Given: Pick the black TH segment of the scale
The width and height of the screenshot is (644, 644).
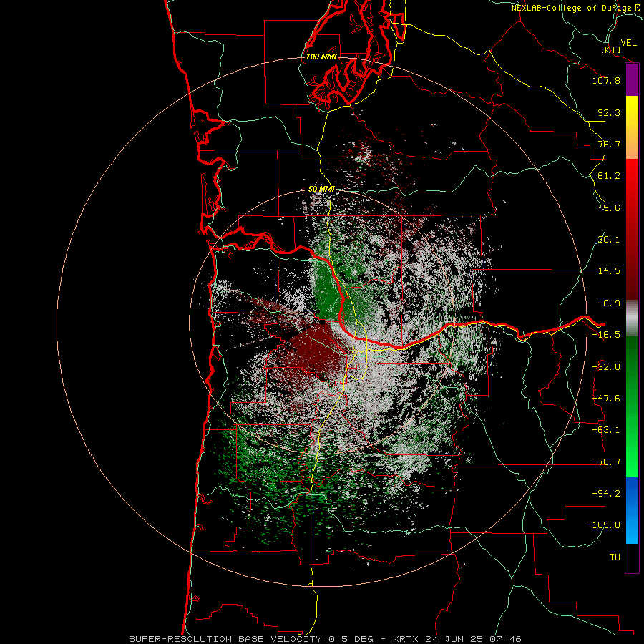Looking at the screenshot, I should click(x=632, y=558).
